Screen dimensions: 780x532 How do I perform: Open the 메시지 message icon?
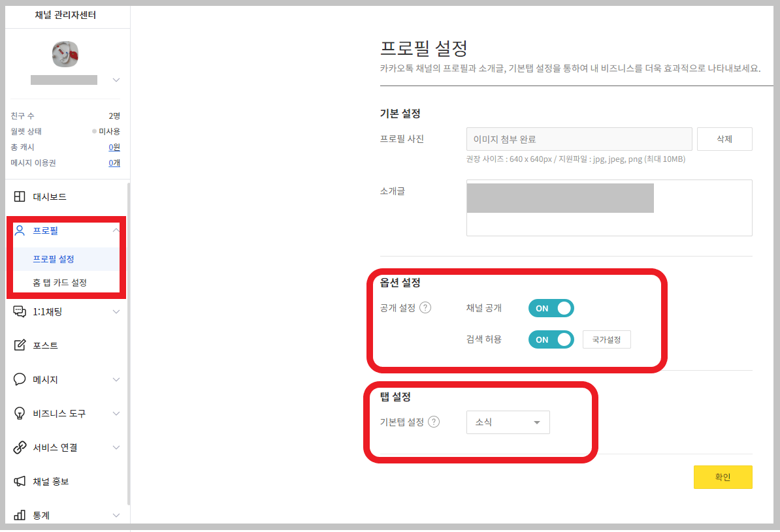(x=20, y=379)
